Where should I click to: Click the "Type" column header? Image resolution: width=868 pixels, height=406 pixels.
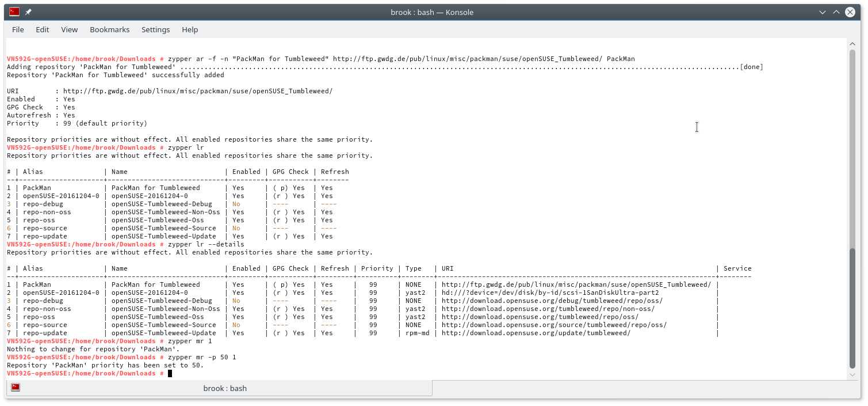coord(414,268)
